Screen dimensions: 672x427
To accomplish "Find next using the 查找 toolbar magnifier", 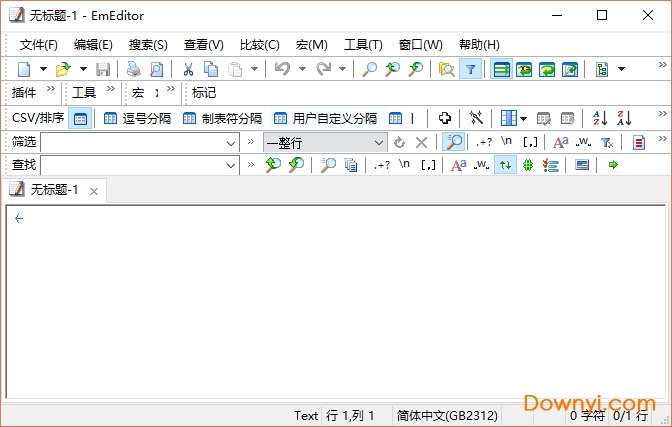I will tap(296, 165).
